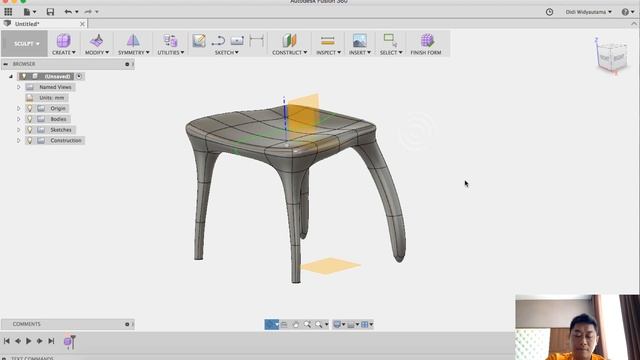The width and height of the screenshot is (640, 360).
Task: Select the Orbit navigation tool
Action: [x=271, y=324]
